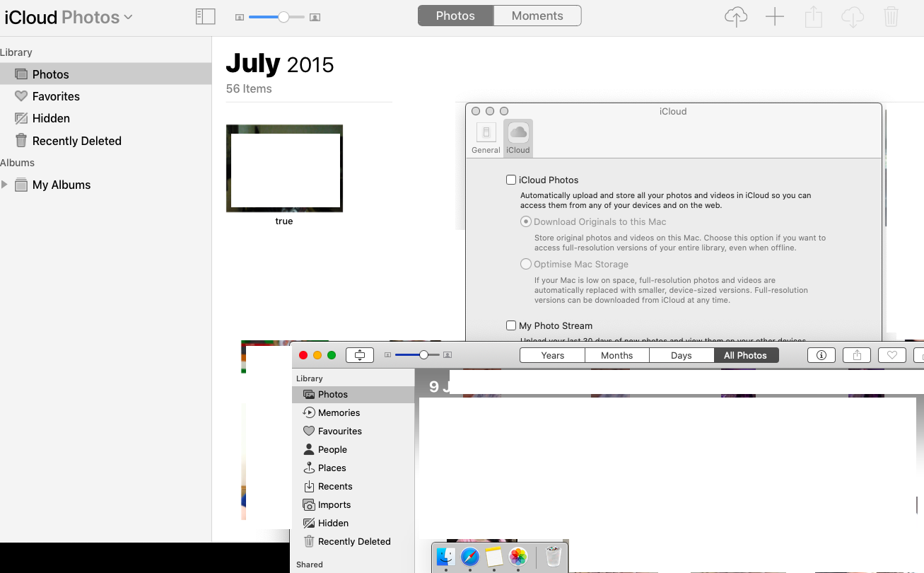Switch to Years view in Photos app
The image size is (924, 573).
tap(552, 355)
